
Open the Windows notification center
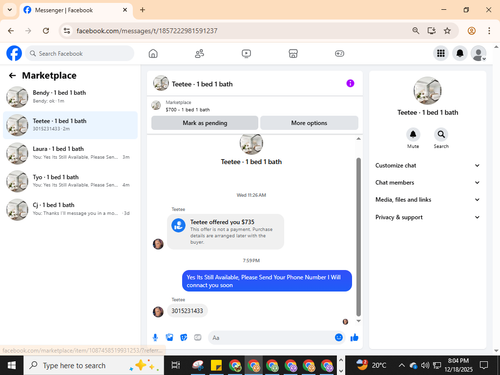(x=484, y=365)
